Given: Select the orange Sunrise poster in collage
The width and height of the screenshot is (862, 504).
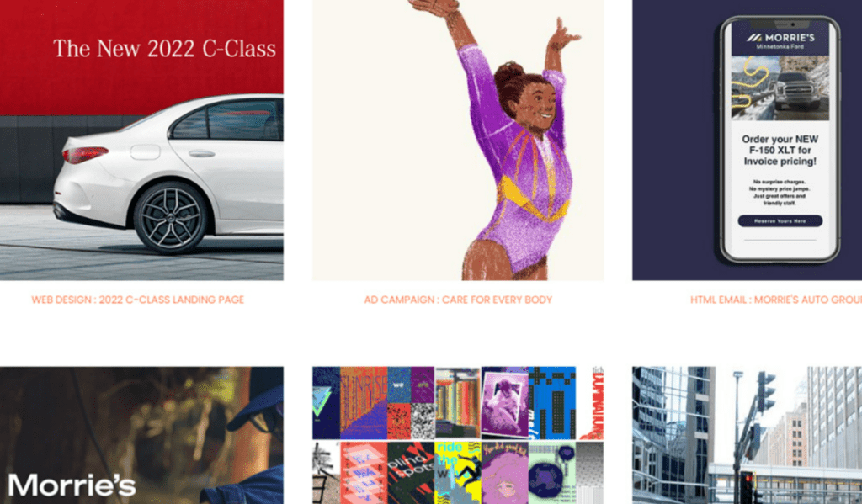Looking at the screenshot, I should coord(364,403).
